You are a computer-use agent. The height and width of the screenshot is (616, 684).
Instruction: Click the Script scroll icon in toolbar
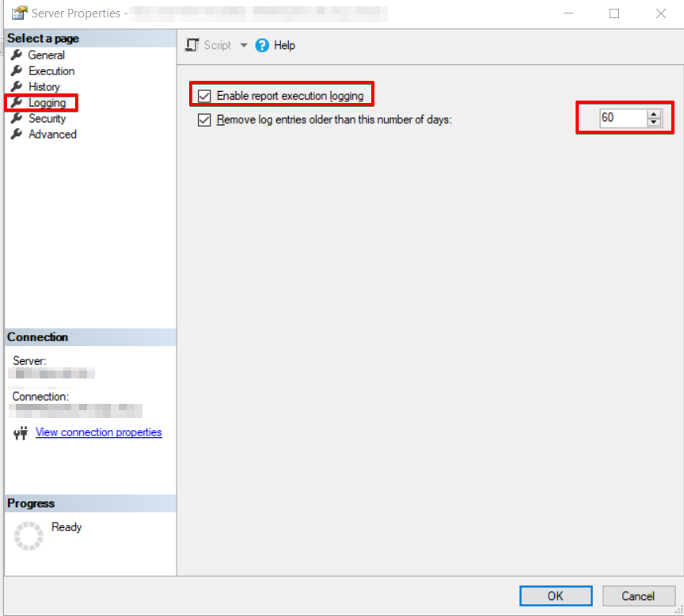tap(192, 46)
